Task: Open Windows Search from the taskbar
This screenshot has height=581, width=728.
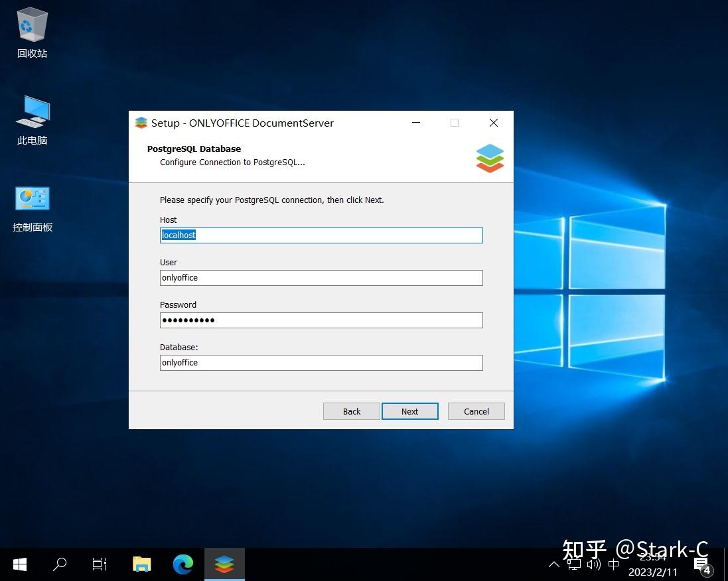Action: tap(59, 564)
